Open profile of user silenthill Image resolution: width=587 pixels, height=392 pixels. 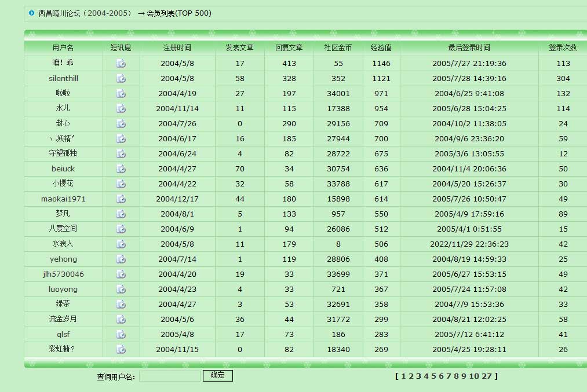coord(63,79)
